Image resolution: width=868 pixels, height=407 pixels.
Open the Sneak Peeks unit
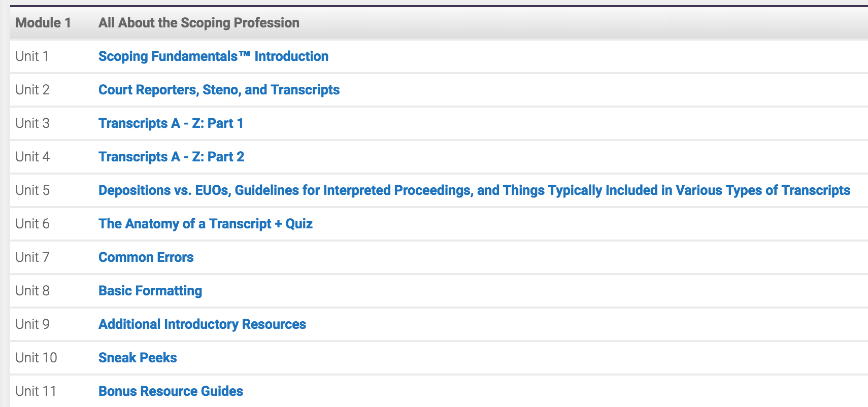pos(138,358)
